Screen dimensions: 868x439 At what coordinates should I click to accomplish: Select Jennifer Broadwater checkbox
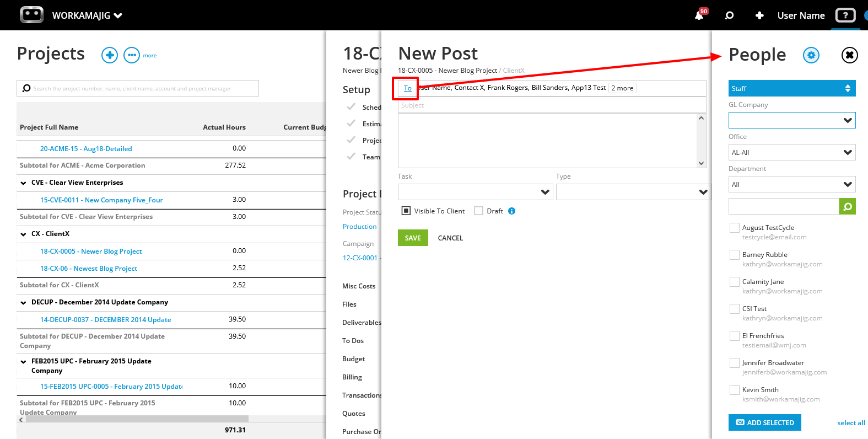(x=734, y=363)
